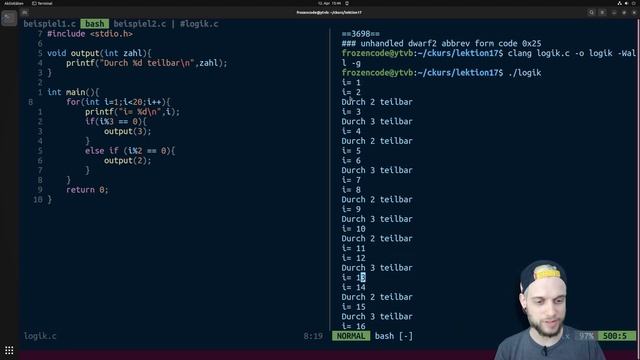Click the 'i= 11' output line
This screenshot has width=640, height=360.
click(353, 248)
